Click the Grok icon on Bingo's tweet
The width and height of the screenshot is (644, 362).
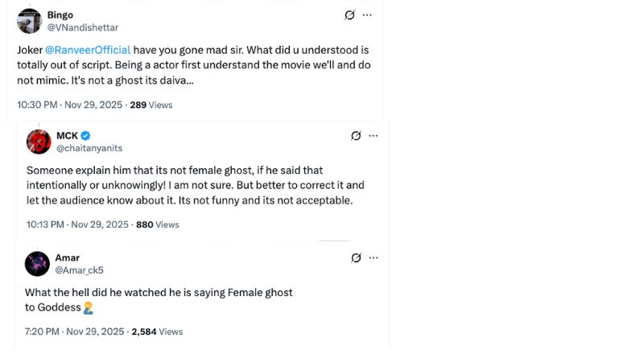(349, 15)
